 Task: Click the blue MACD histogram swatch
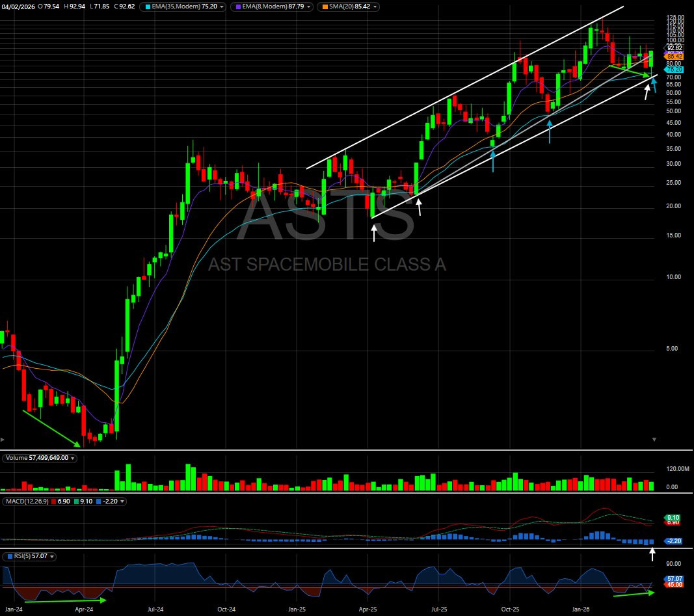point(98,502)
